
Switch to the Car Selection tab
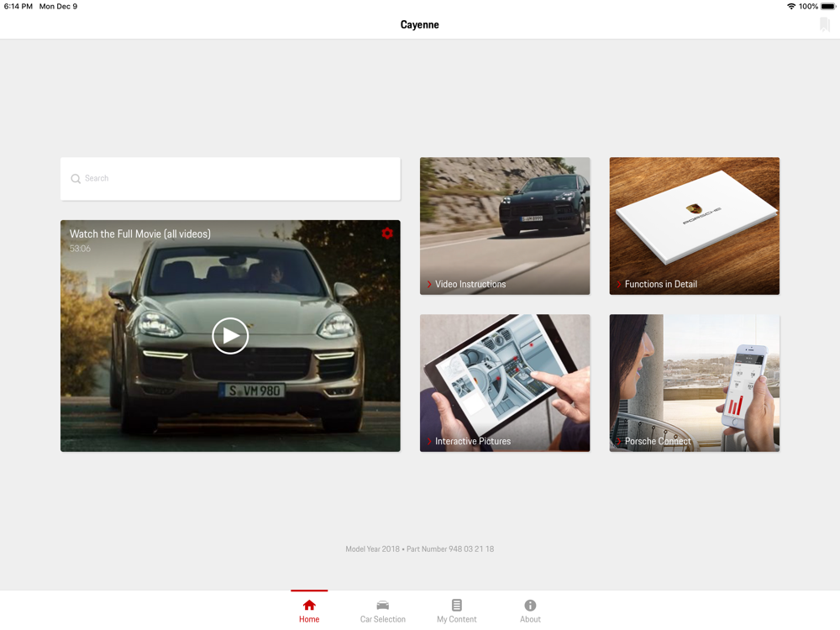tap(382, 611)
